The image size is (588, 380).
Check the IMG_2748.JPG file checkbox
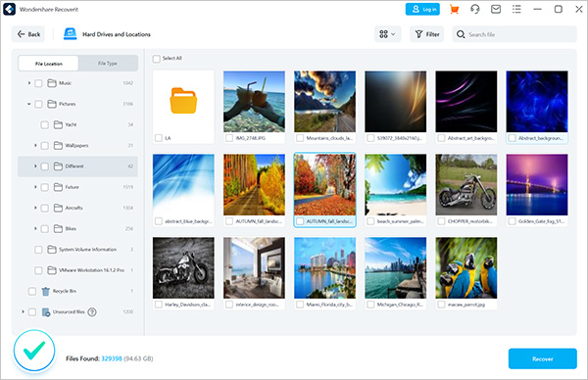tap(229, 138)
